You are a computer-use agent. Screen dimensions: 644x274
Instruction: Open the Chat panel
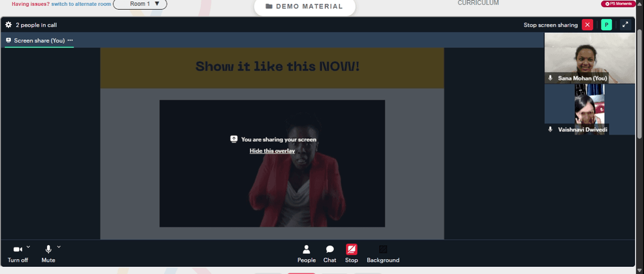click(329, 254)
